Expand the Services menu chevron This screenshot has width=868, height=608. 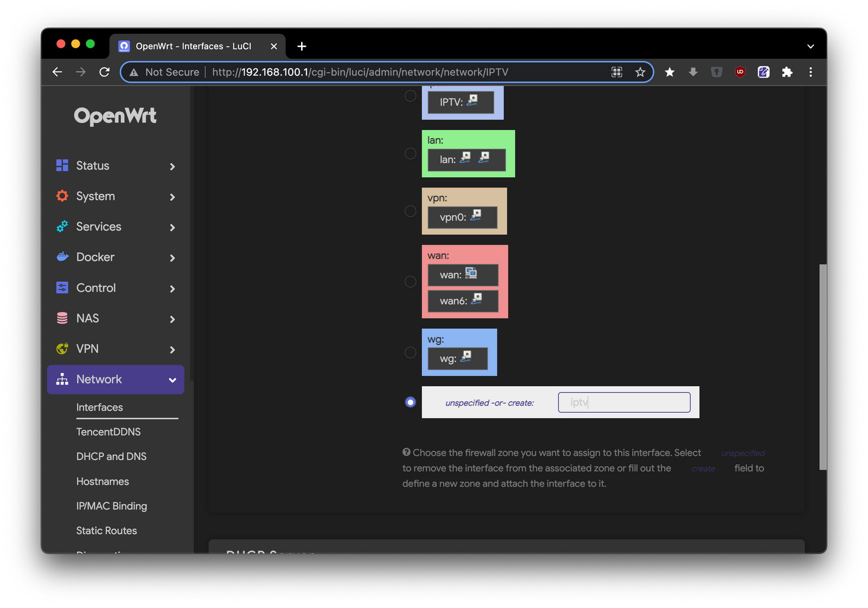[x=173, y=227]
